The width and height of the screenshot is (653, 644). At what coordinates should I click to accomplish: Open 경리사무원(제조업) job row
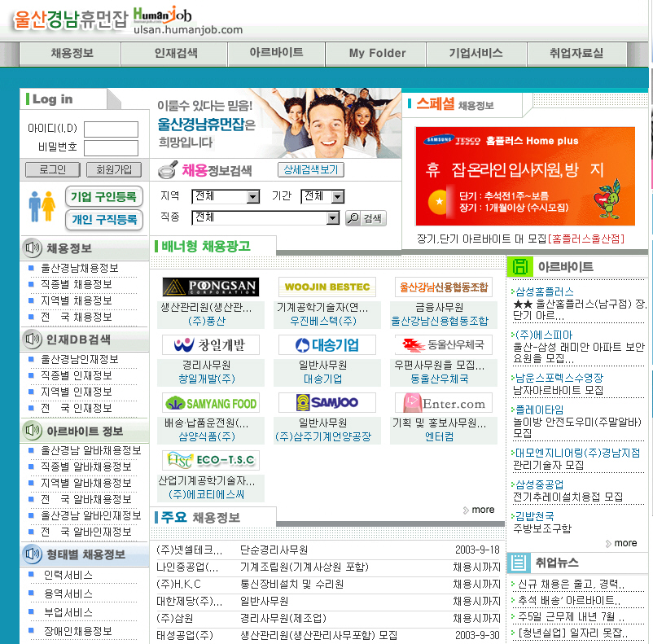point(283,618)
